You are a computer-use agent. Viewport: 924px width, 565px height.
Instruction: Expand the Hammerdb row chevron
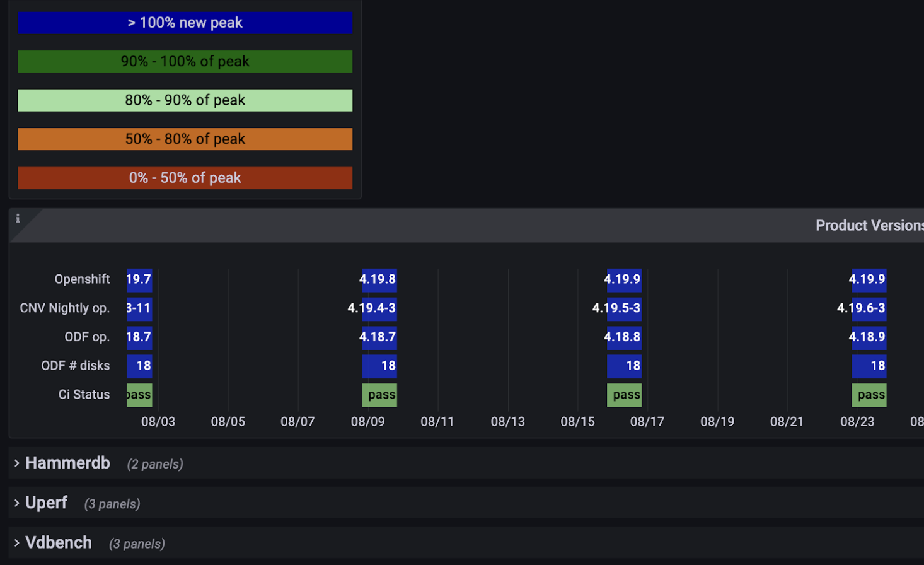[x=17, y=463]
